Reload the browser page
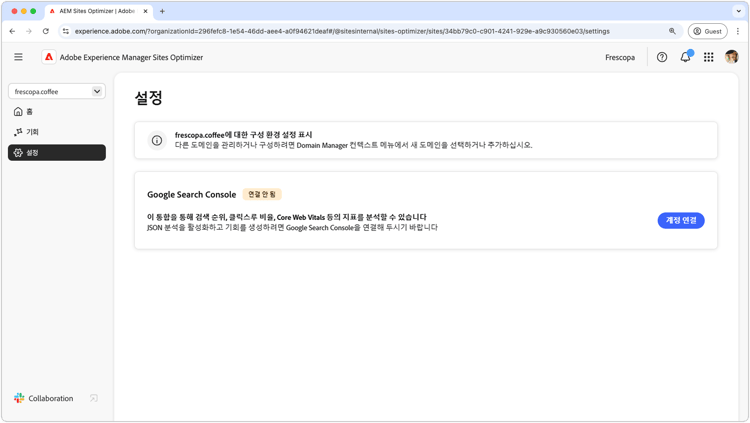 tap(45, 31)
